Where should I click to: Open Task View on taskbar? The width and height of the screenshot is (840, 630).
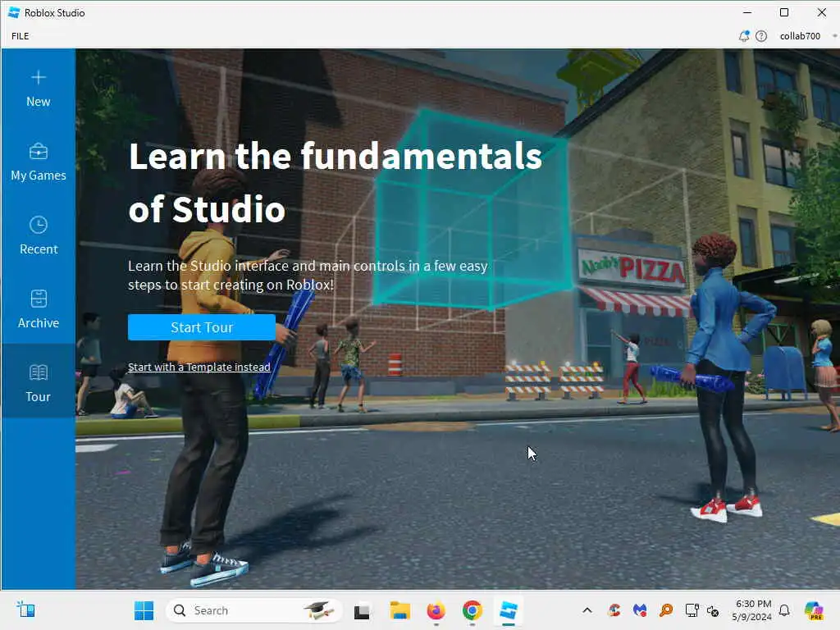click(362, 610)
